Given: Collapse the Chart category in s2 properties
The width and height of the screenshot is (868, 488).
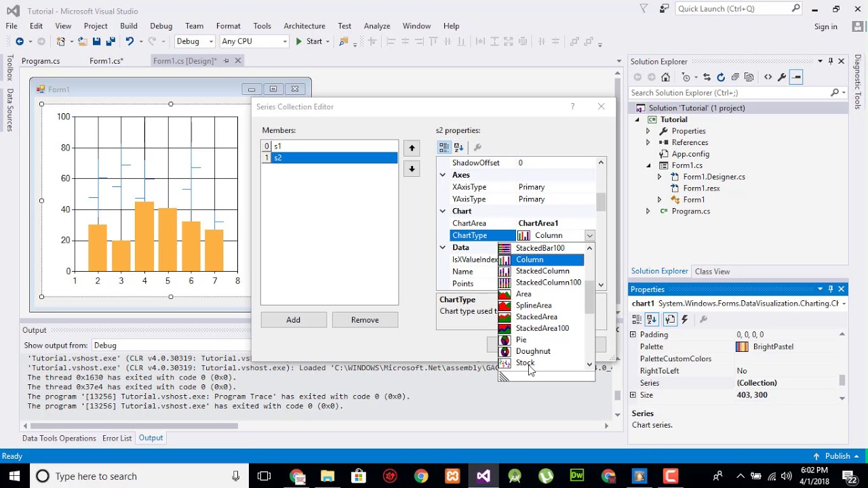Looking at the screenshot, I should tap(443, 211).
